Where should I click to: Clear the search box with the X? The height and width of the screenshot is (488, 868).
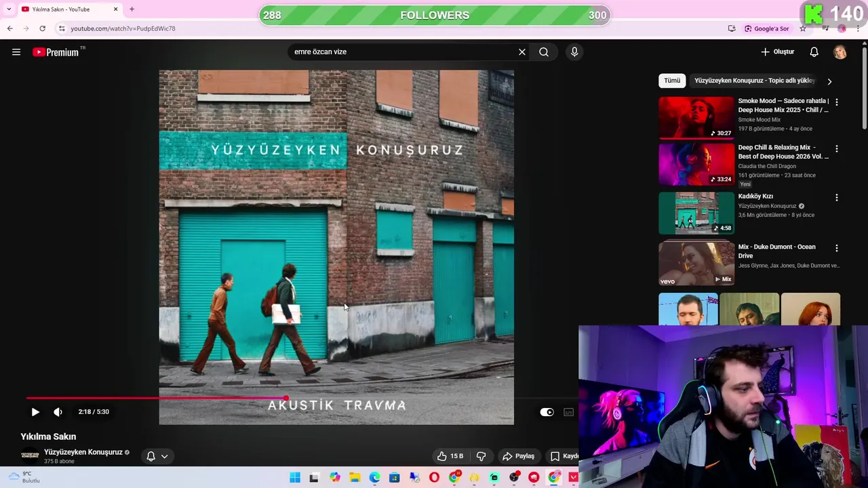(522, 52)
